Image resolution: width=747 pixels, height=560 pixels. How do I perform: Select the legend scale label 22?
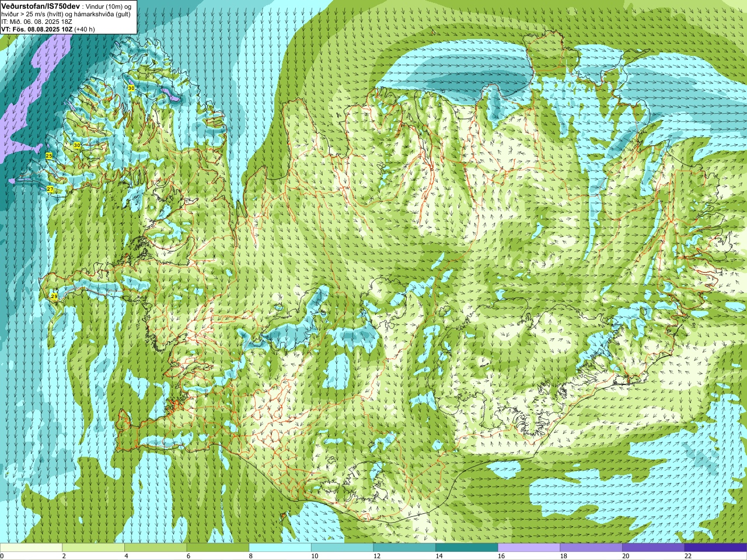click(688, 556)
